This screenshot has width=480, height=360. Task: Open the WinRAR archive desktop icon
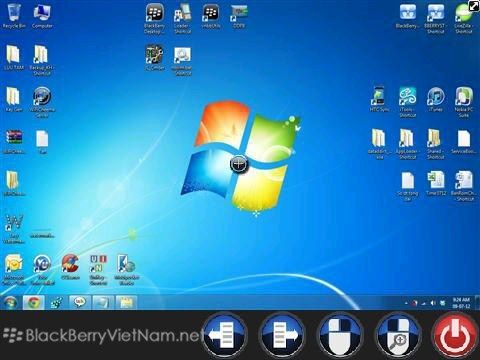(x=14, y=141)
